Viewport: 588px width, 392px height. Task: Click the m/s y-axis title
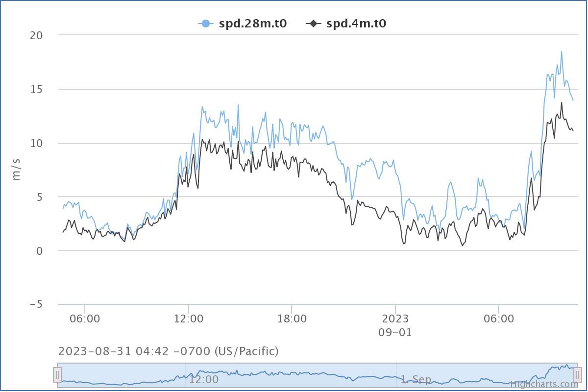pyautogui.click(x=16, y=169)
